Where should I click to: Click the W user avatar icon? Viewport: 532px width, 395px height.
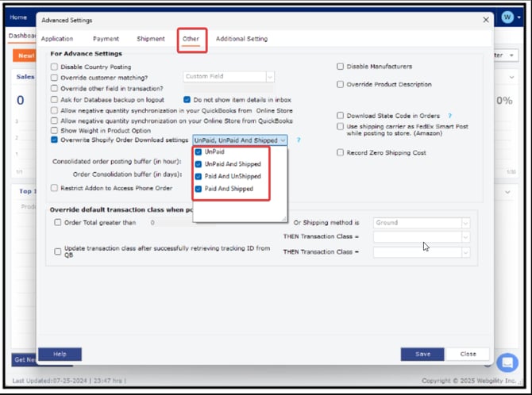tap(507, 17)
